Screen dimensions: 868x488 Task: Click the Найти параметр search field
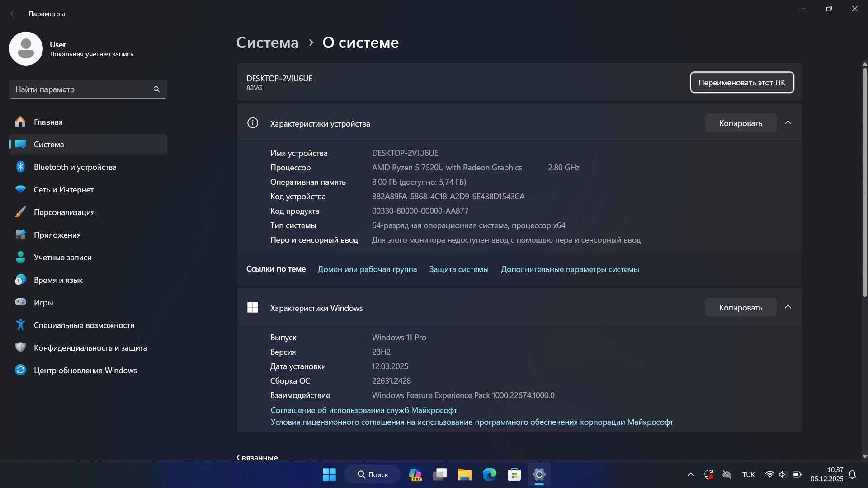(81, 89)
